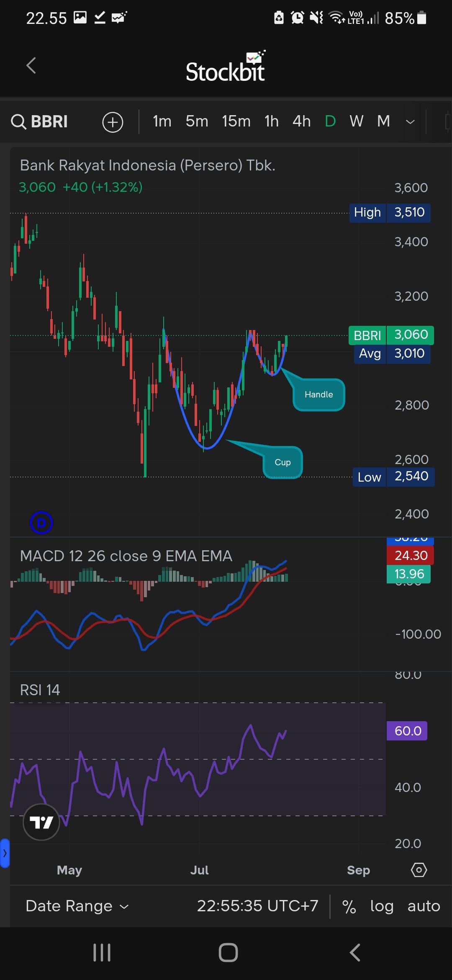Tap the High 3,510 price label
This screenshot has width=452, height=980.
click(390, 212)
